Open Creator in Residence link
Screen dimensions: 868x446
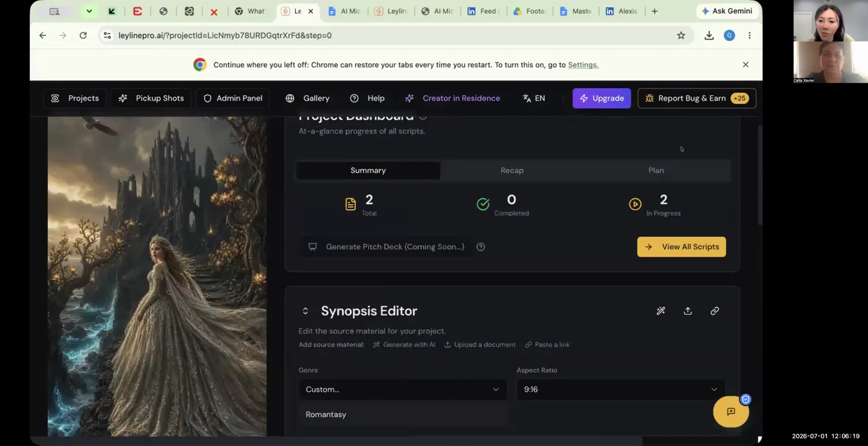[x=452, y=98]
